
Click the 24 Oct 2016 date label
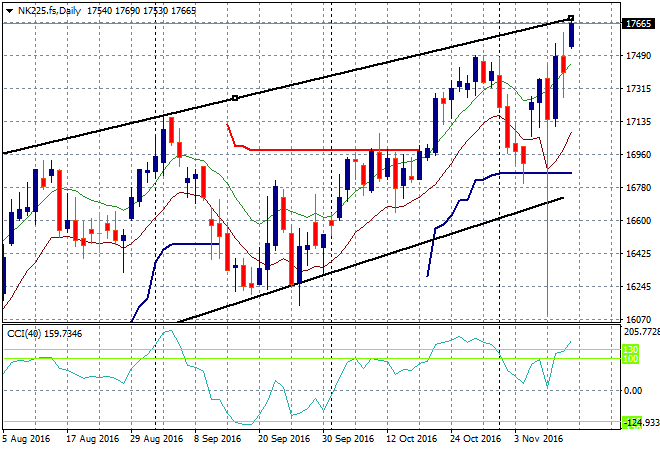[x=475, y=439]
